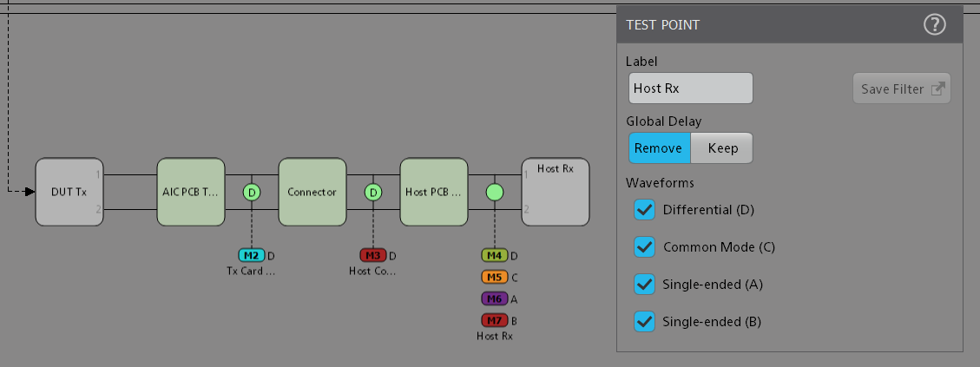Set Global Delay to Keep
Screen dimensions: 980x367
coord(722,147)
